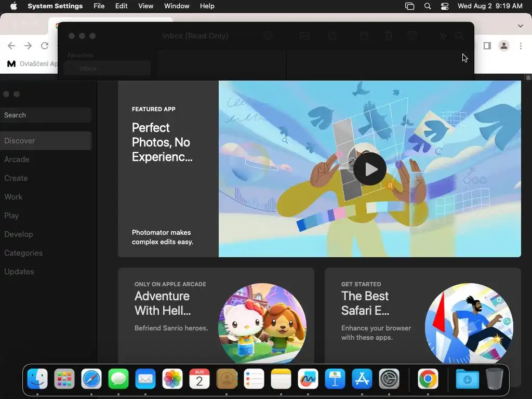The image size is (532, 399).
Task: Open Launchpad from the Dock
Action: tap(64, 379)
